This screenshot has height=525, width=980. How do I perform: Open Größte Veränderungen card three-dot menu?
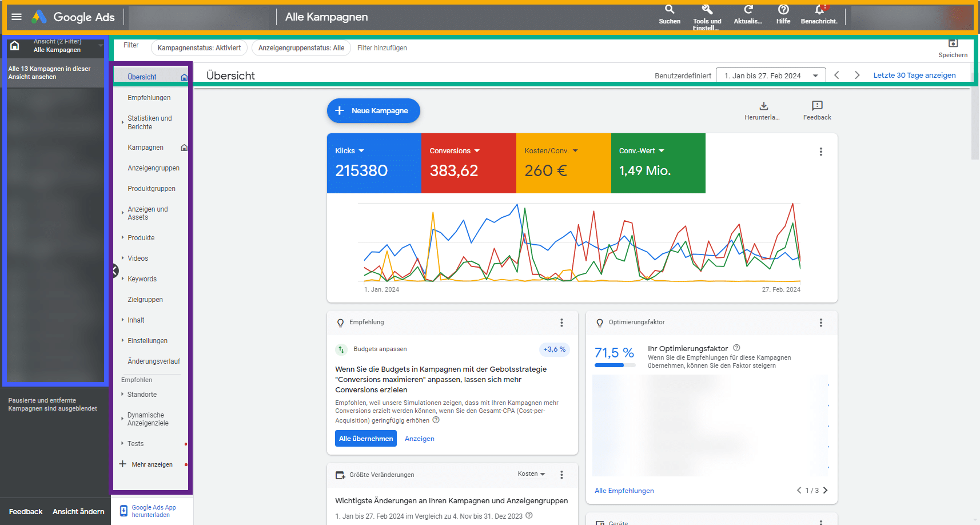pyautogui.click(x=561, y=475)
